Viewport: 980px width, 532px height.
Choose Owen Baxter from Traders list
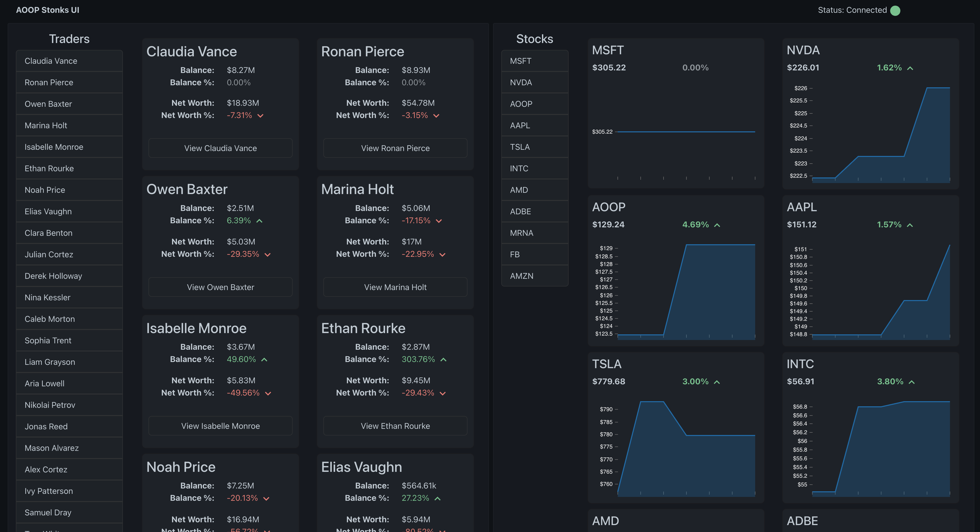point(69,104)
